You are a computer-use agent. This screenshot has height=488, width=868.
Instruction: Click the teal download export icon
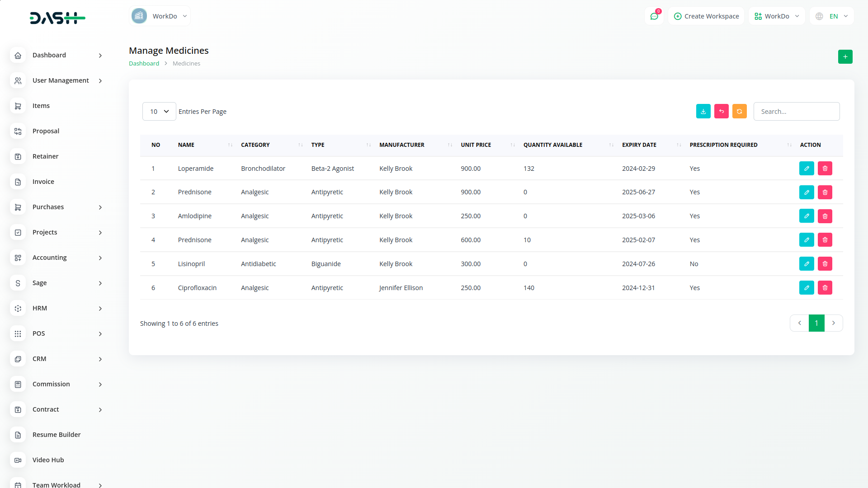[703, 111]
